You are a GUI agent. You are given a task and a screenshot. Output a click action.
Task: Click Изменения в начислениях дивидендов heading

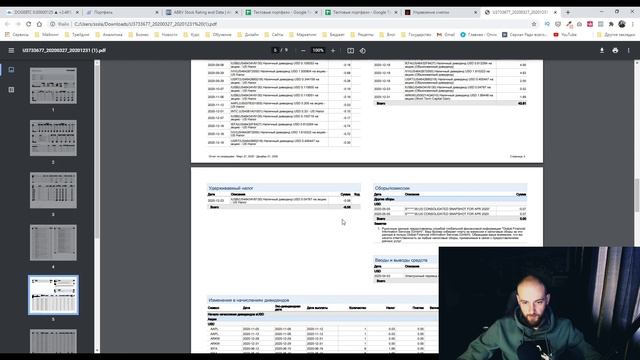[249, 300]
